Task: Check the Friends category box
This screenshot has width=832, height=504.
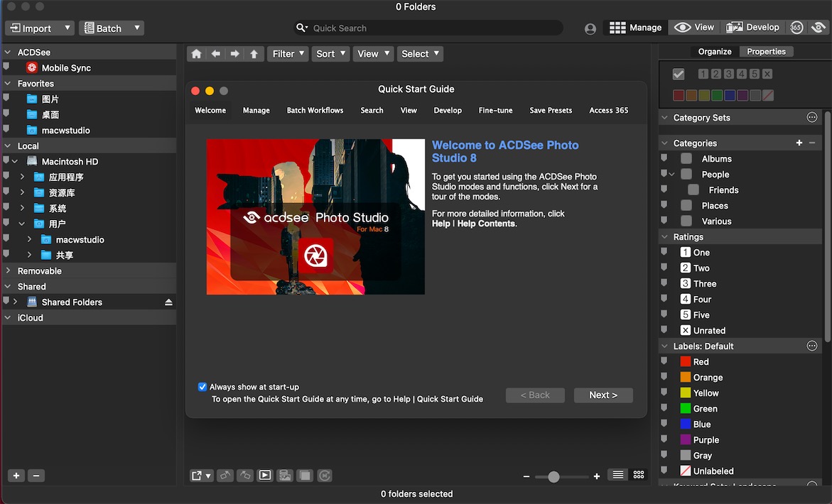Action: pyautogui.click(x=693, y=190)
